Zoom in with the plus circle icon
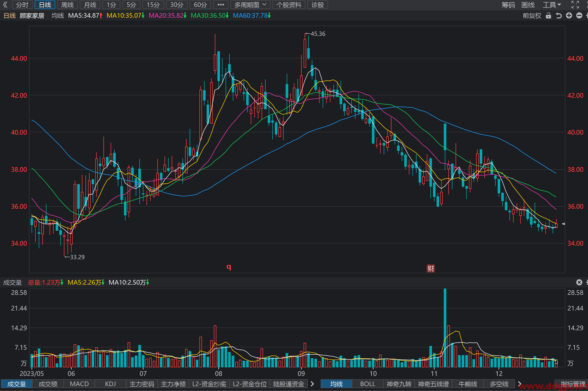 tap(569, 16)
